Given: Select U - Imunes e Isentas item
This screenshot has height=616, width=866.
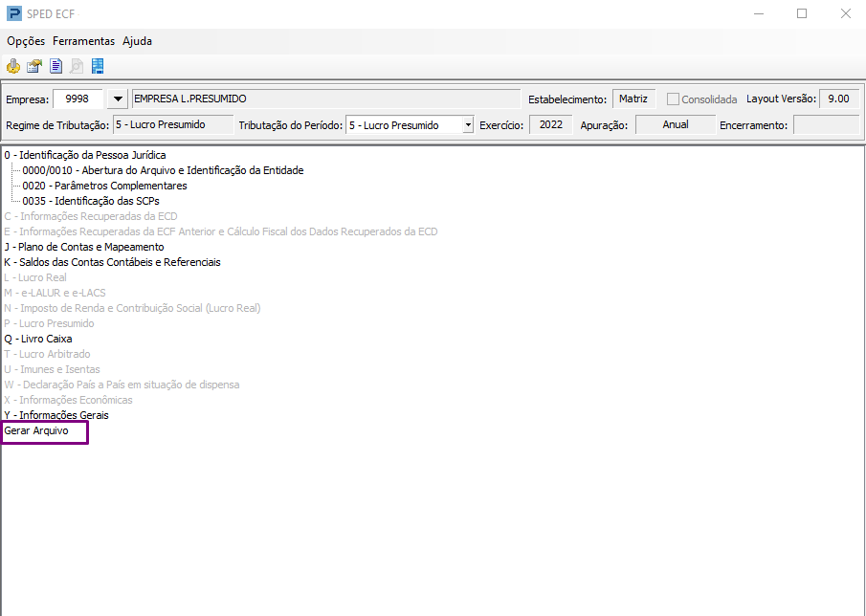Looking at the screenshot, I should click(x=52, y=369).
